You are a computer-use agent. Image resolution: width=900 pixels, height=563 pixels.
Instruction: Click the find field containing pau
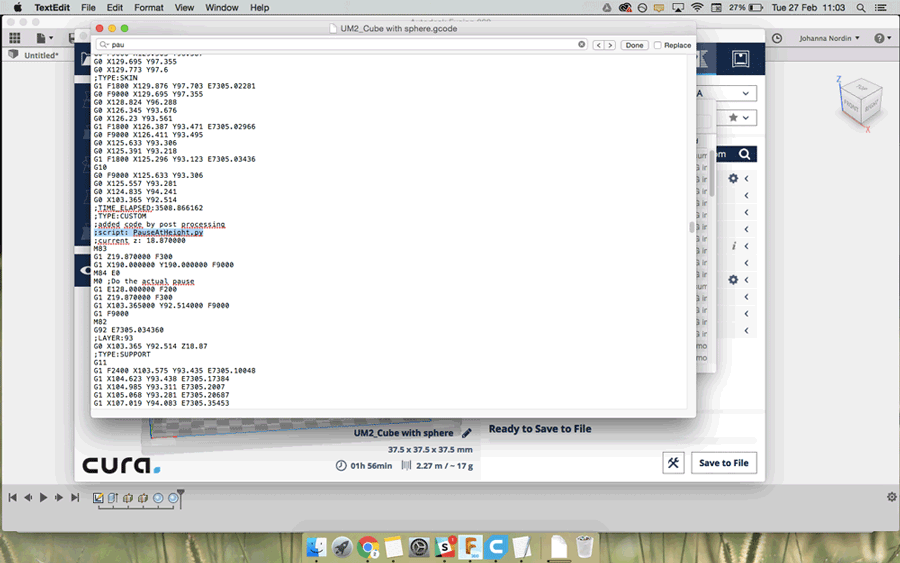pos(342,44)
